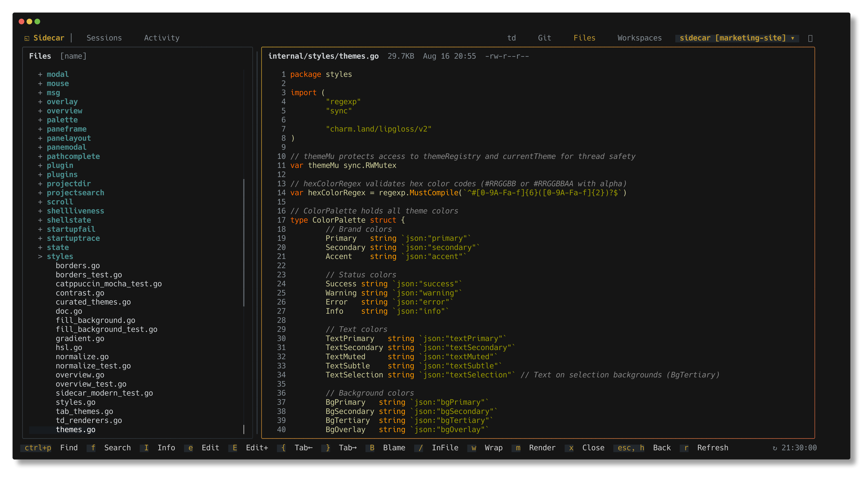This screenshot has height=477, width=868.
Task: Open styles.go file
Action: pyautogui.click(x=75, y=402)
